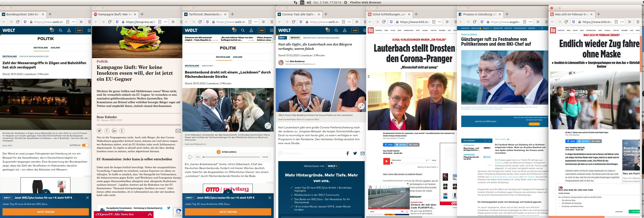Close floating live video in Bild window

click(408, 184)
